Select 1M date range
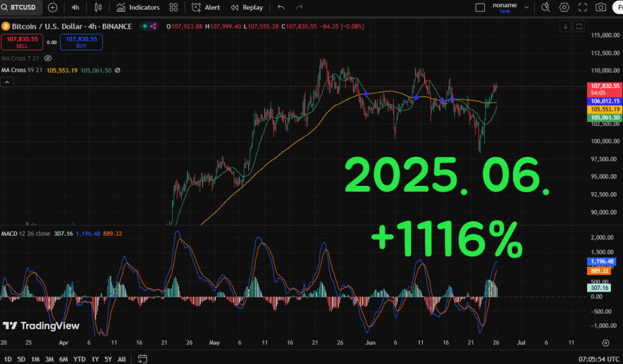Viewport: 623px width, 364px height. coord(35,359)
